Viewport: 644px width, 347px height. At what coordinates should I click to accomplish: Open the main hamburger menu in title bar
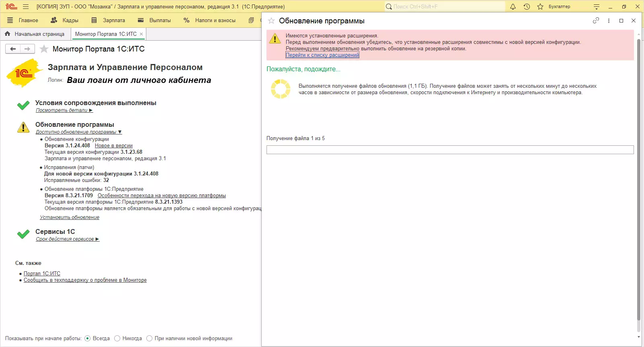pos(26,6)
